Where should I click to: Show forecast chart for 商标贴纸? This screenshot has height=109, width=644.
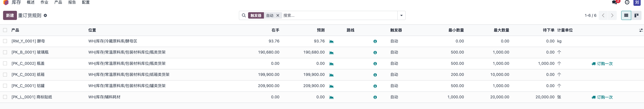pyautogui.click(x=331, y=97)
